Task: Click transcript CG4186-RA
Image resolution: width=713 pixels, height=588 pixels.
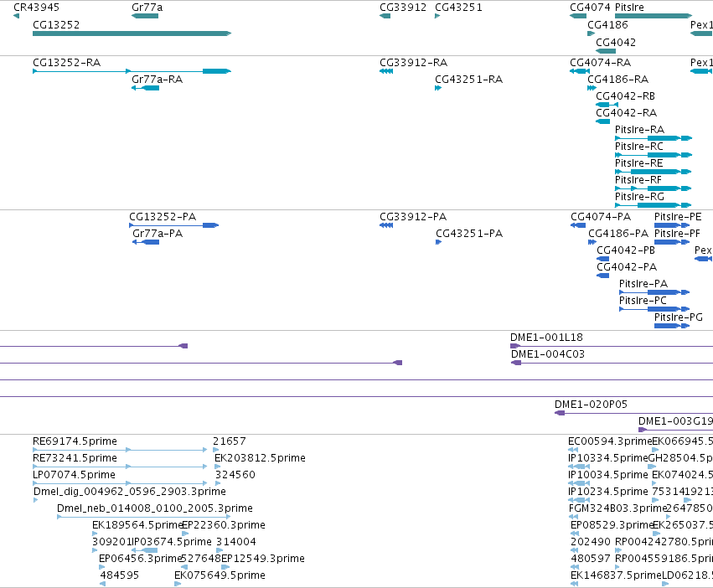Action: (x=592, y=88)
